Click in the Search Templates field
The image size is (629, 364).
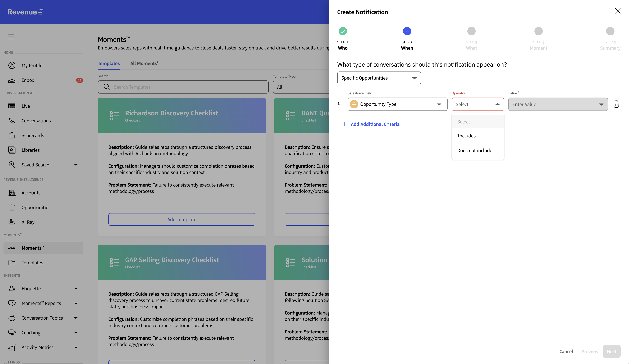click(x=183, y=87)
